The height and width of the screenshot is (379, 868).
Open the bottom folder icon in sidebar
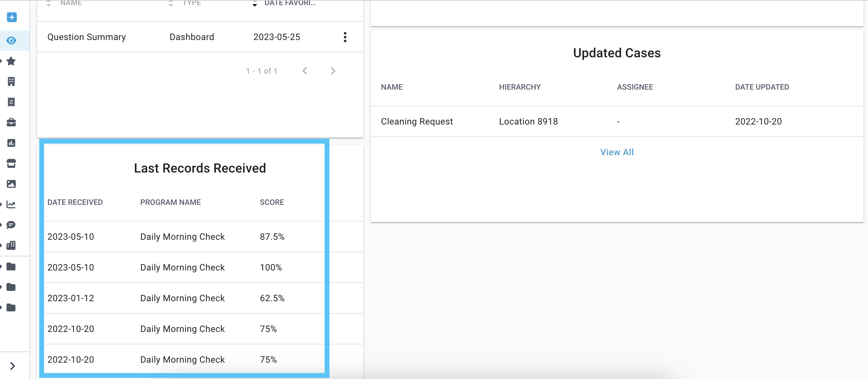point(12,308)
